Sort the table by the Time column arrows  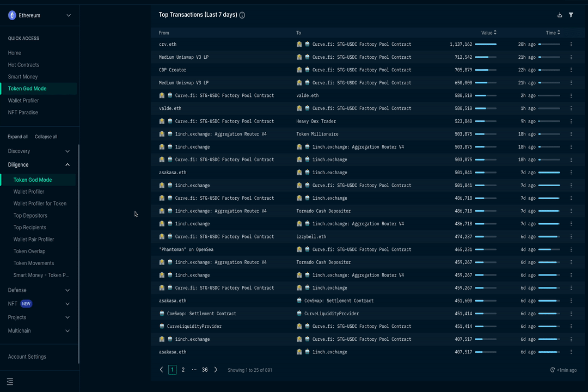559,33
